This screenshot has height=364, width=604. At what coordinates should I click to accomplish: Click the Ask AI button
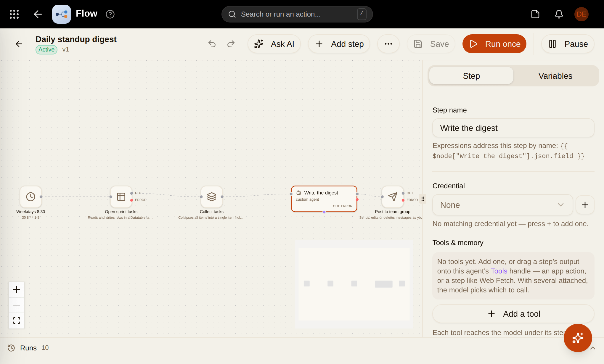(274, 44)
